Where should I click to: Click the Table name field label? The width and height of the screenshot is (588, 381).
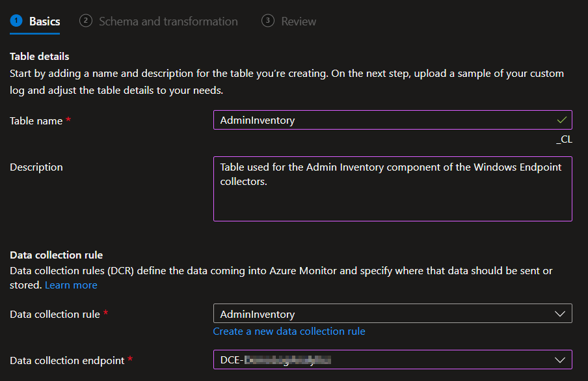click(36, 121)
